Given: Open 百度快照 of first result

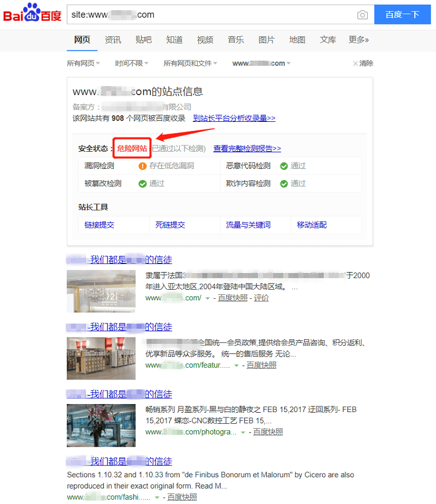Looking at the screenshot, I should (232, 298).
